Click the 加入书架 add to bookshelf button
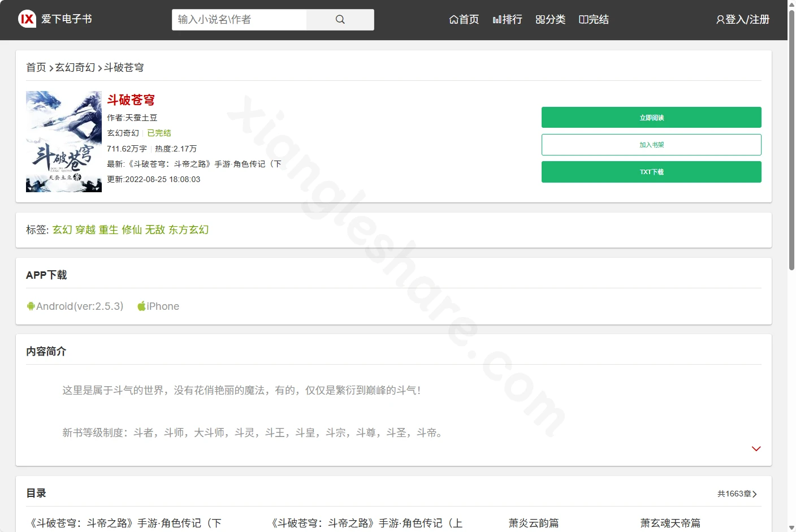 pos(651,145)
